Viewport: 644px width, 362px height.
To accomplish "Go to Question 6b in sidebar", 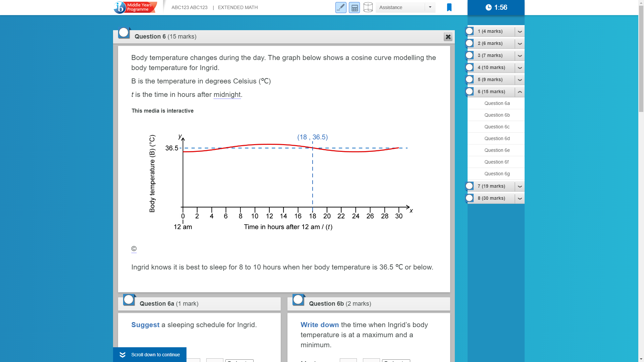I will click(496, 115).
